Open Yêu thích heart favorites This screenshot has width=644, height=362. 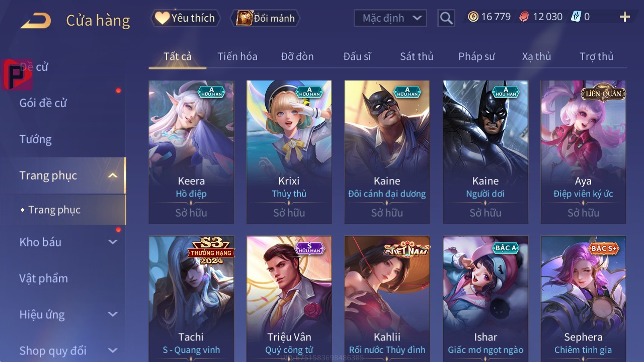click(x=185, y=18)
